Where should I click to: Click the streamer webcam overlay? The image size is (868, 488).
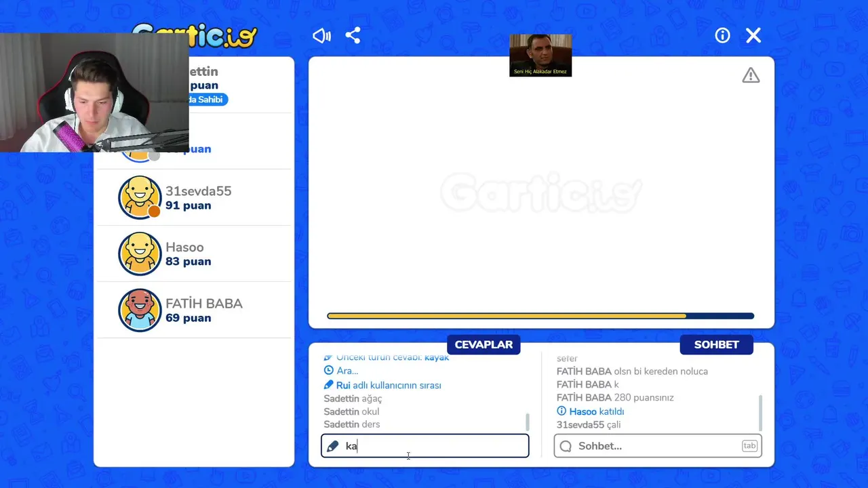coord(94,93)
